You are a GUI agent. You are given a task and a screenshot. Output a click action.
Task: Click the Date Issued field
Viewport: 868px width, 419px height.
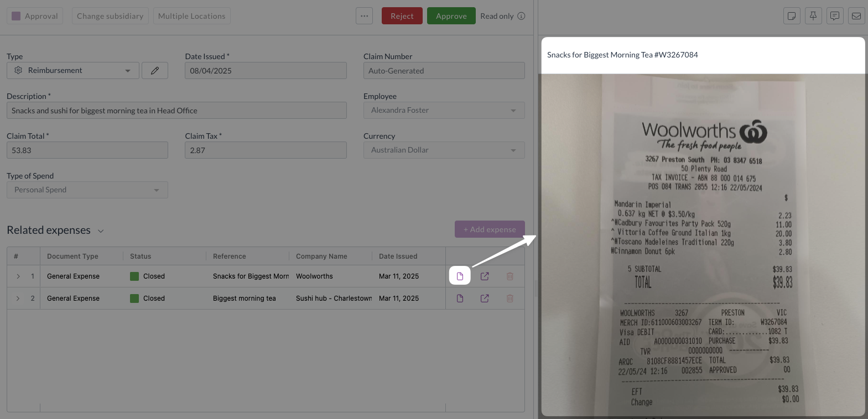266,70
